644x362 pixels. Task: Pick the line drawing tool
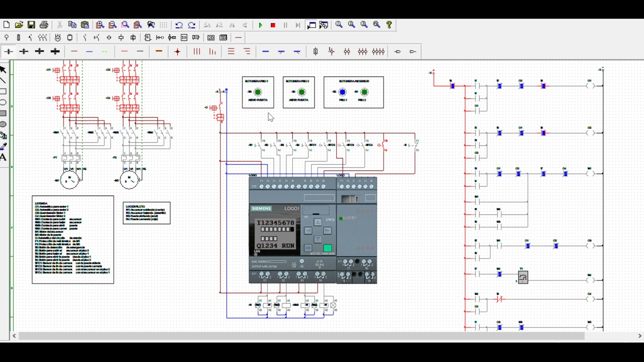(3, 80)
